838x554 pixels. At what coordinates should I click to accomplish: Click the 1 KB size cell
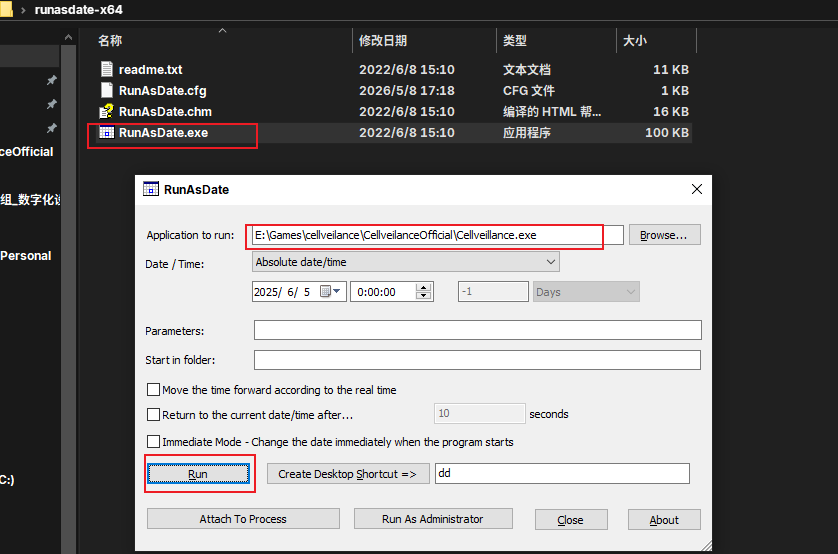pos(675,90)
